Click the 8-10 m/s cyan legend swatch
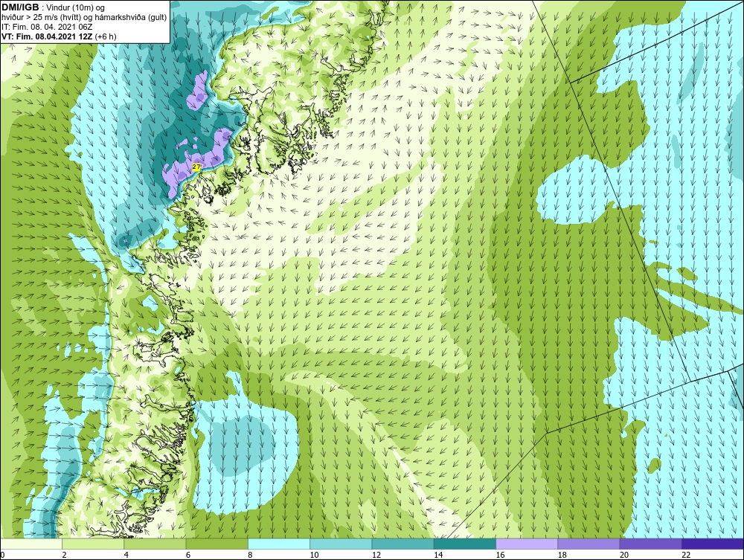 pyautogui.click(x=279, y=544)
